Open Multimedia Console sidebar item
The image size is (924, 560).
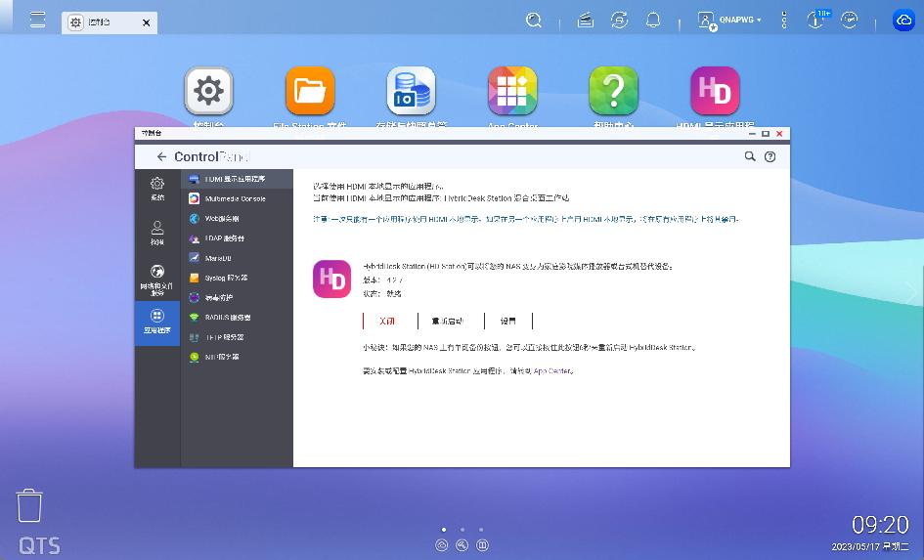pyautogui.click(x=237, y=199)
